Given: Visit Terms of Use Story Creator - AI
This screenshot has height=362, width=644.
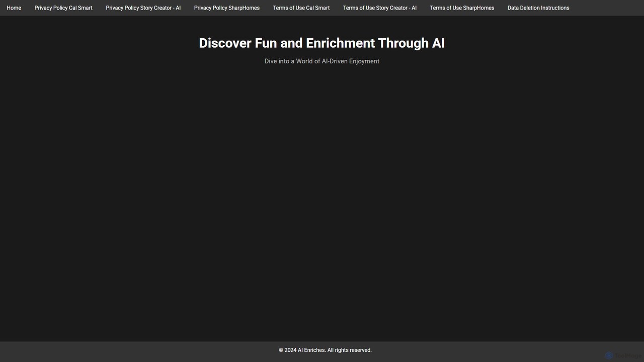Looking at the screenshot, I should [x=380, y=8].
